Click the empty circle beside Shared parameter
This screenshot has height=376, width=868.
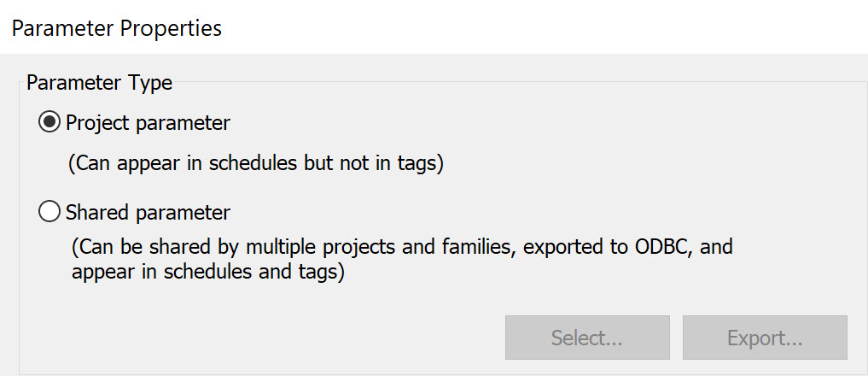pyautogui.click(x=50, y=212)
